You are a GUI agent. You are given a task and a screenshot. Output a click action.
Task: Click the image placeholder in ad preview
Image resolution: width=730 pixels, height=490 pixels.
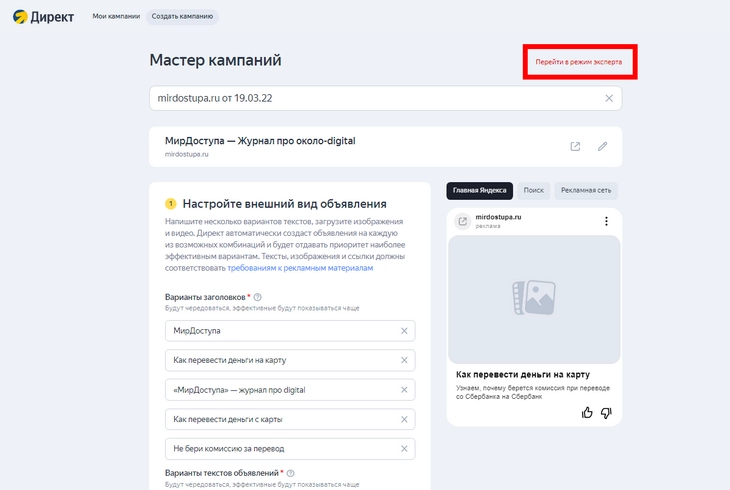tap(534, 299)
